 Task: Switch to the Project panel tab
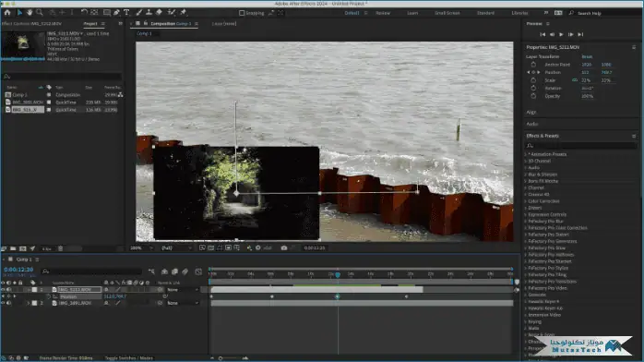click(x=90, y=24)
